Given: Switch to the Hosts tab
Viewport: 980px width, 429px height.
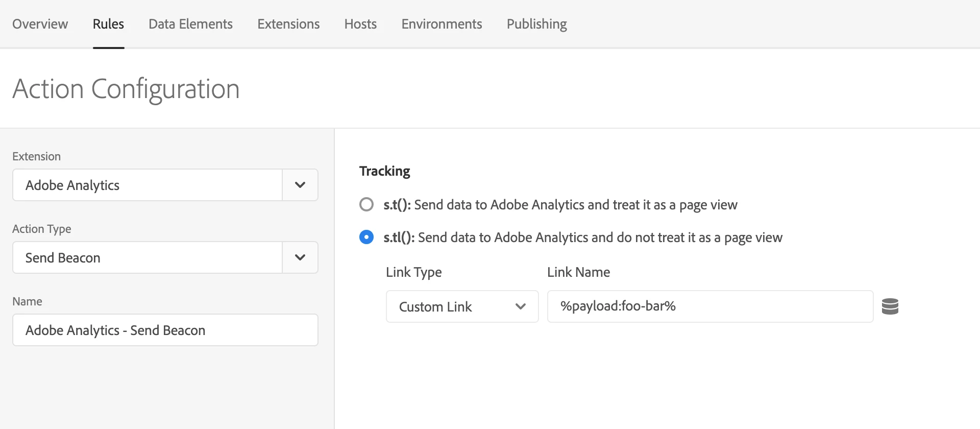Looking at the screenshot, I should pos(360,24).
